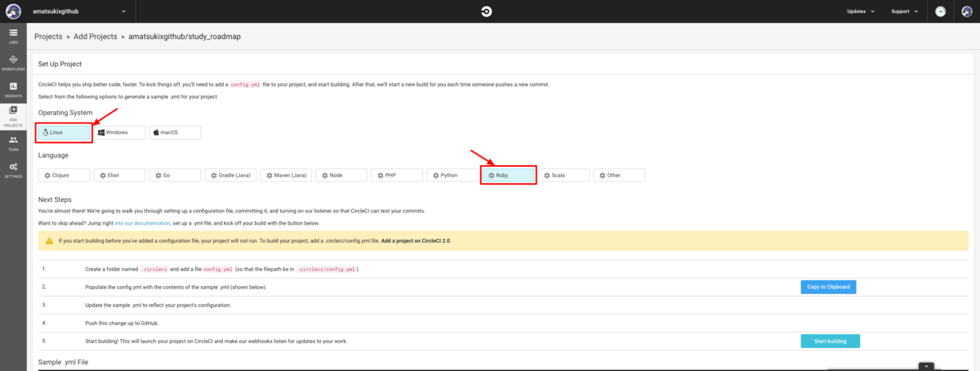980x371 pixels.
Task: Click the Start building button
Action: tap(830, 342)
